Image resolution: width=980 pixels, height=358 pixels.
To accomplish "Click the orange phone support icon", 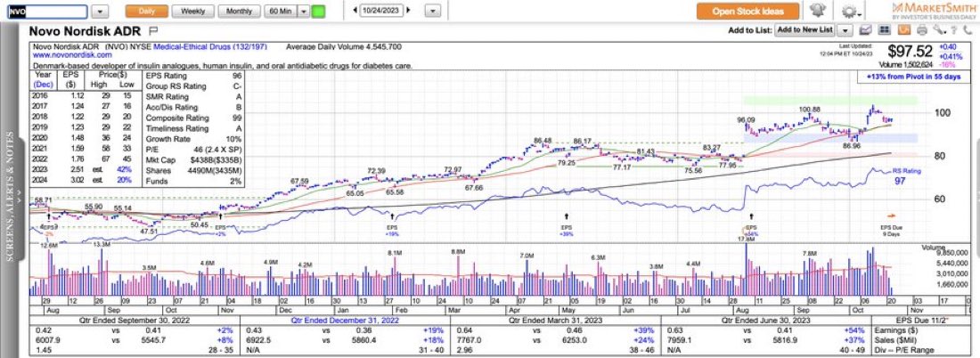I will [905, 29].
